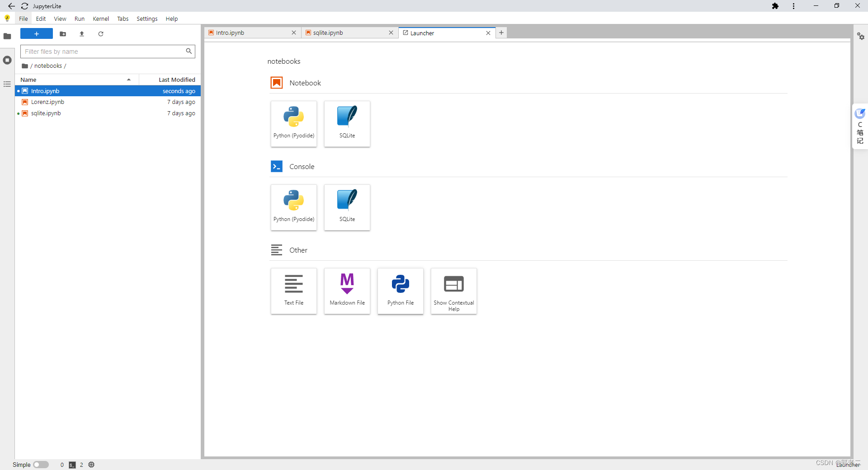Open the Kernel menu
868x470 pixels.
(101, 19)
